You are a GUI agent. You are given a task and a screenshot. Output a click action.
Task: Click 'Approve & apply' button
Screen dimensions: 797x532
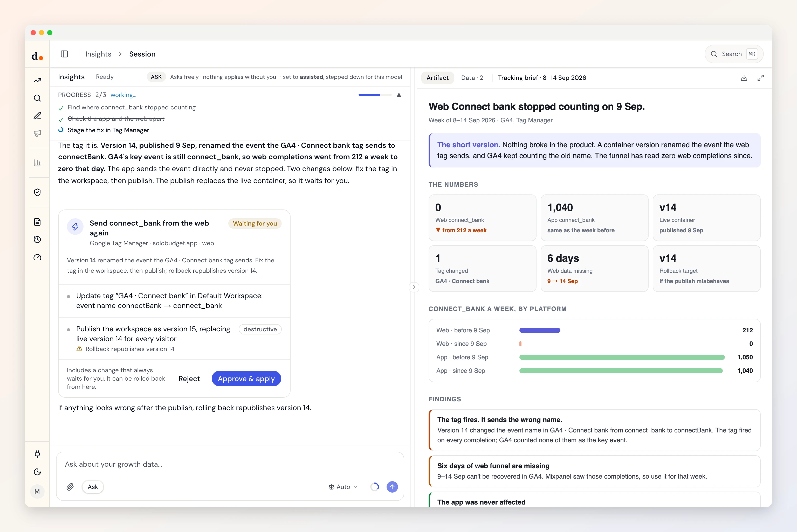coord(246,379)
